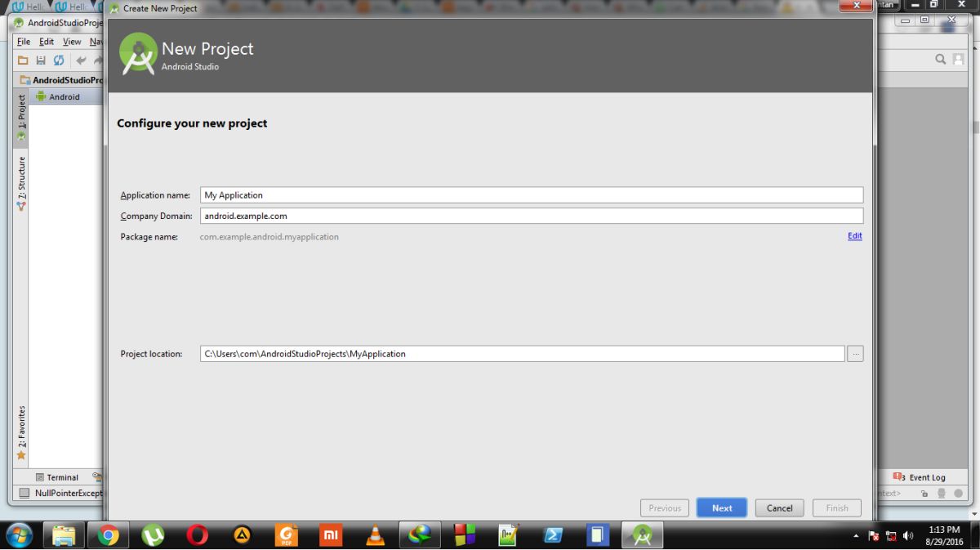Show hidden system tray icons

click(x=857, y=535)
